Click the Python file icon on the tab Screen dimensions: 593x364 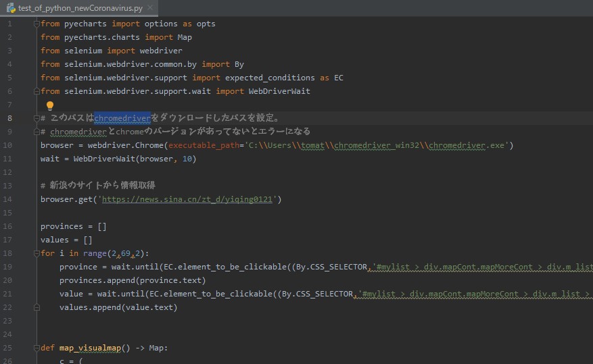click(11, 7)
